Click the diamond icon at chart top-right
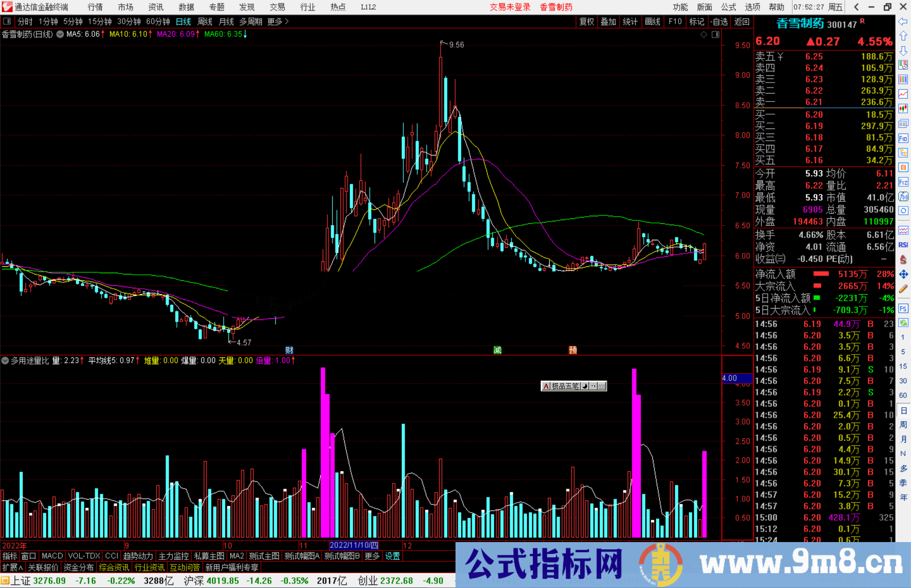911x588 pixels. tap(703, 35)
